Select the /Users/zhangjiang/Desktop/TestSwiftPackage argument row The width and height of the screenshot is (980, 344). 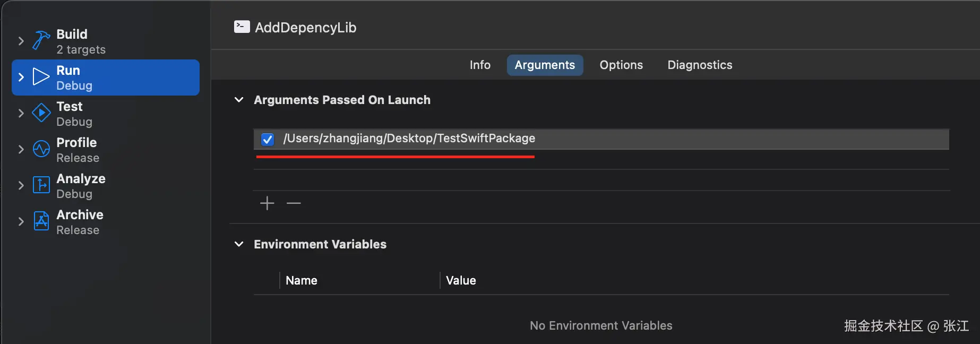(584, 139)
